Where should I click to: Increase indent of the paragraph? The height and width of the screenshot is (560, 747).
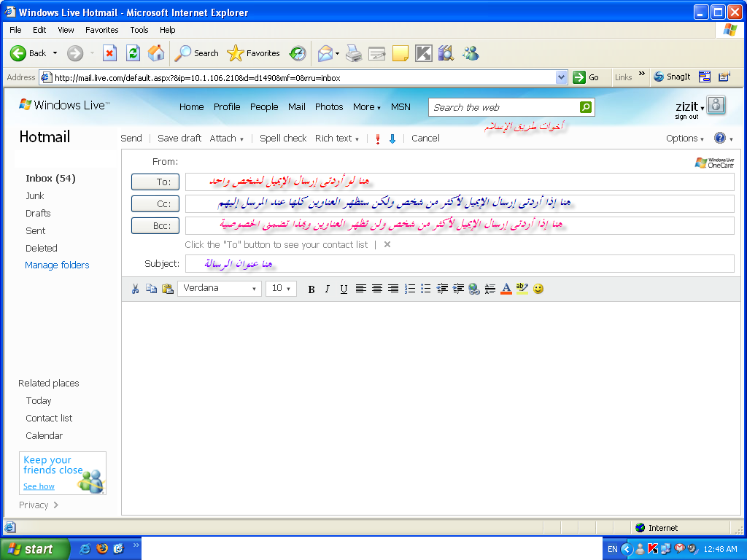pos(458,289)
